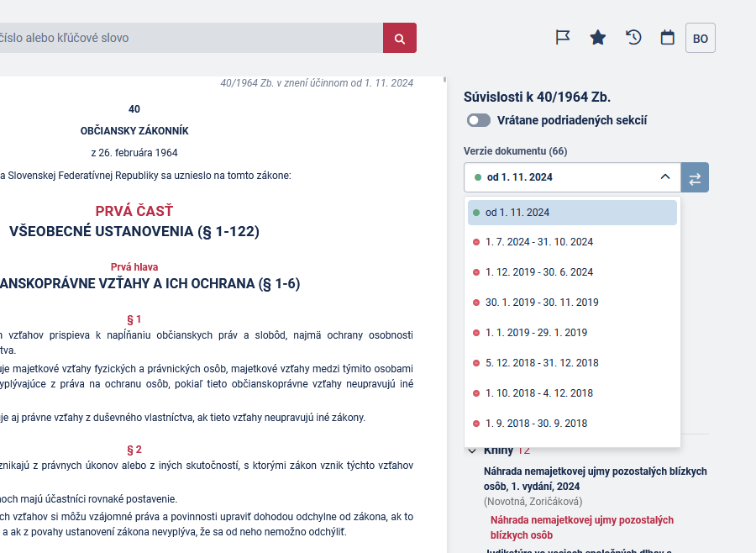Toggle Vrátane podriadených sekcií switch

point(479,120)
